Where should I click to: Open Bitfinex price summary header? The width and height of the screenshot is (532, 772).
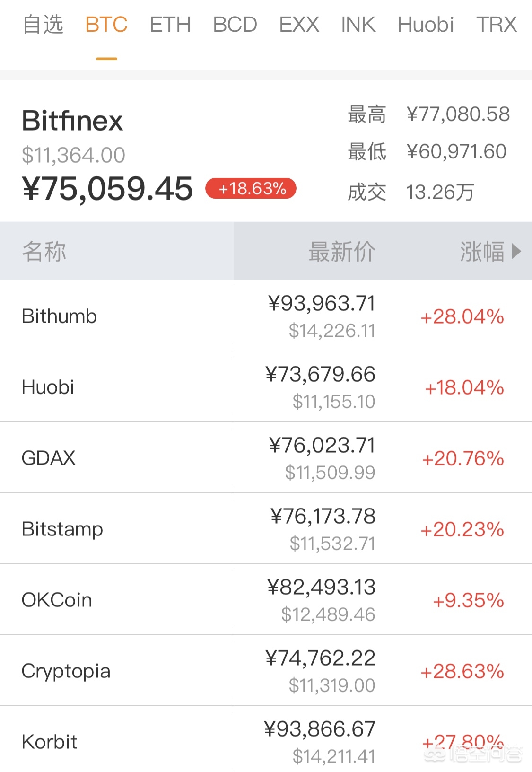(72, 121)
